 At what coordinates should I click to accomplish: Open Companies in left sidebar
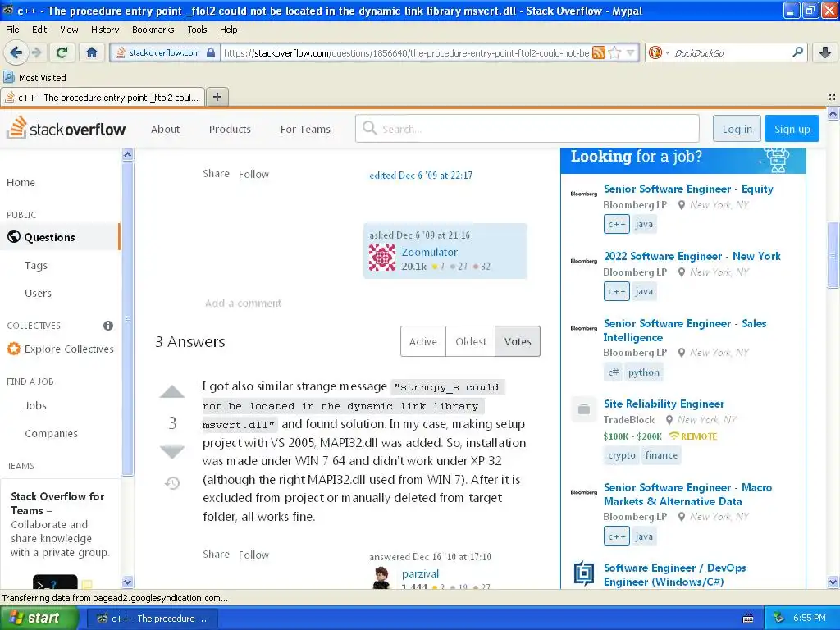51,433
